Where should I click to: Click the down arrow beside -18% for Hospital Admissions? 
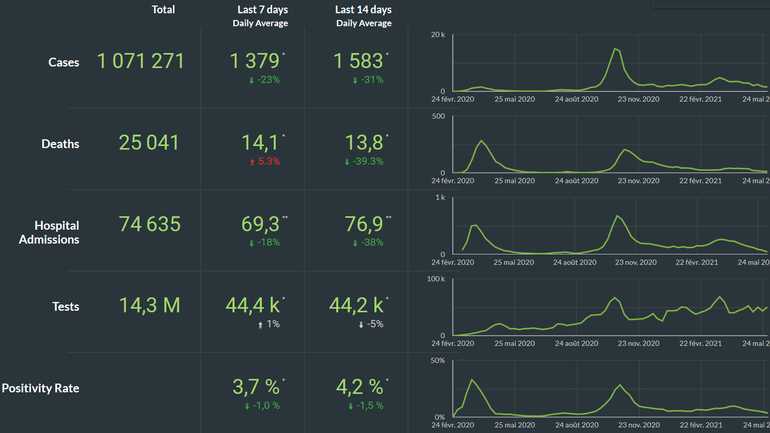pos(251,243)
